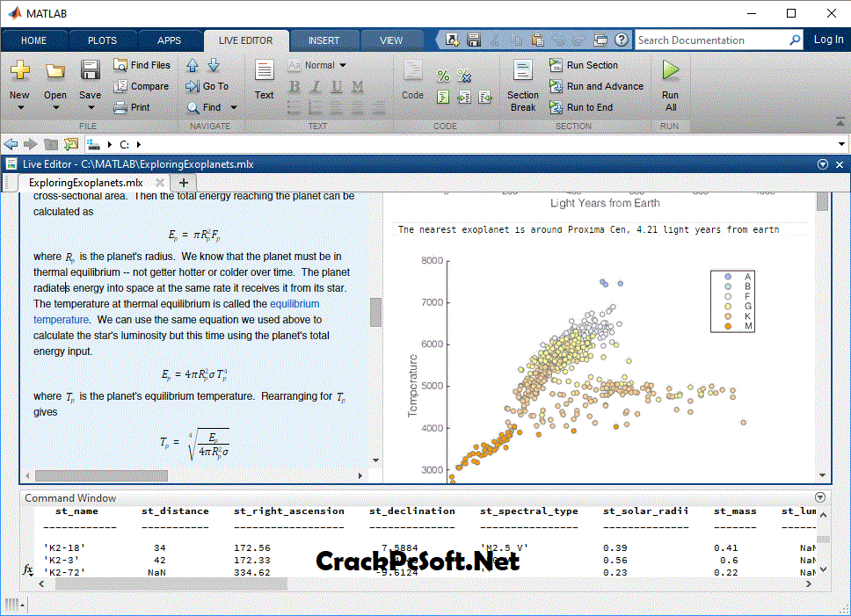The height and width of the screenshot is (616, 851).
Task: Save the live script with the Save icon
Action: [x=90, y=70]
